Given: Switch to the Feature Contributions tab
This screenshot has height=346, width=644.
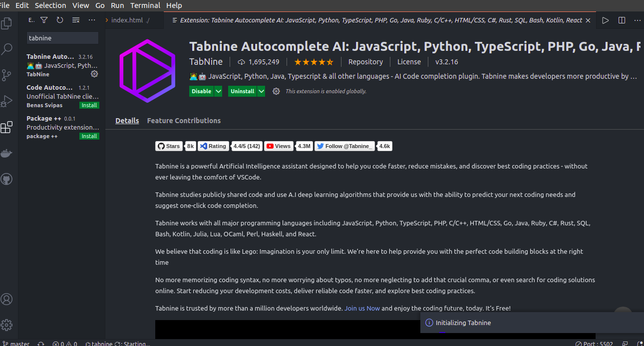Looking at the screenshot, I should pyautogui.click(x=184, y=121).
